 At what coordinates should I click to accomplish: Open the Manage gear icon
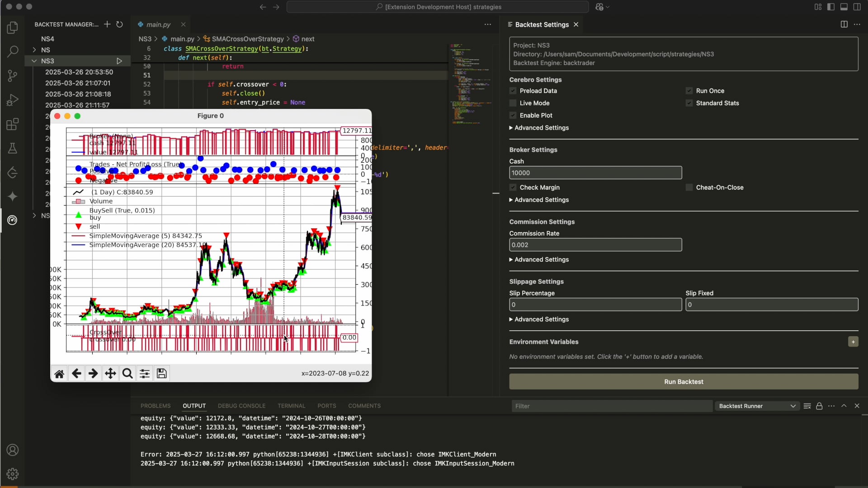[12, 474]
